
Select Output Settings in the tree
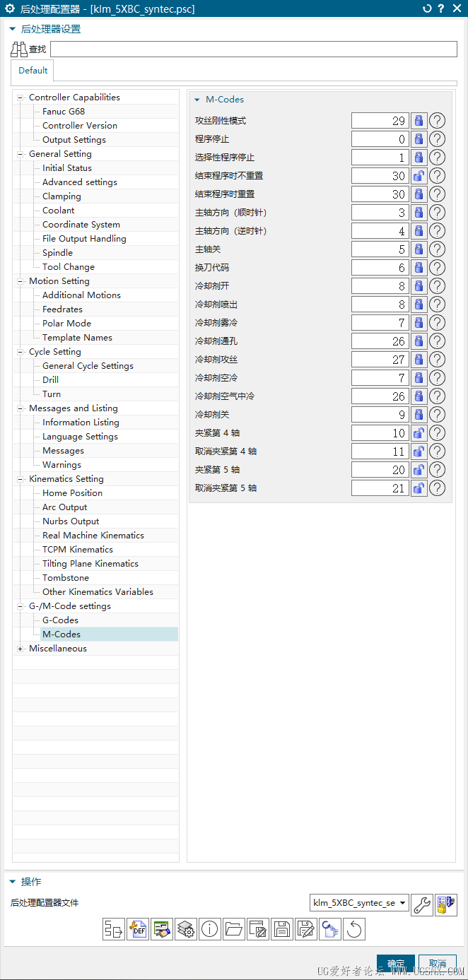74,140
